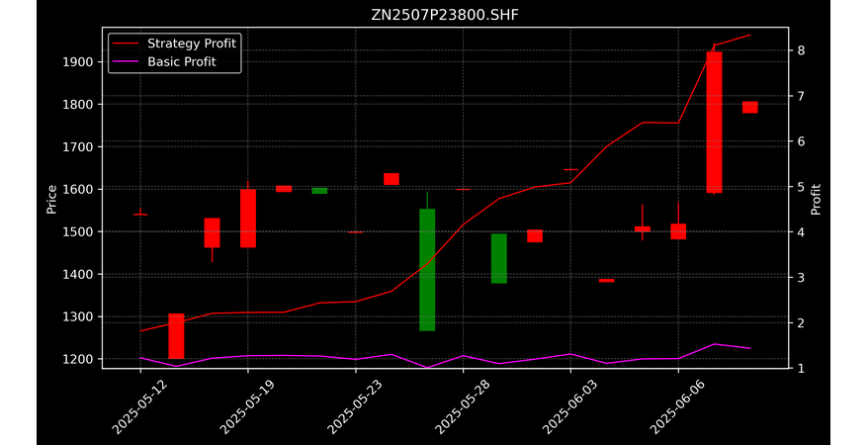Click the red candlestick spanning 1200 to 1300
The width and height of the screenshot is (868, 445).
176,336
